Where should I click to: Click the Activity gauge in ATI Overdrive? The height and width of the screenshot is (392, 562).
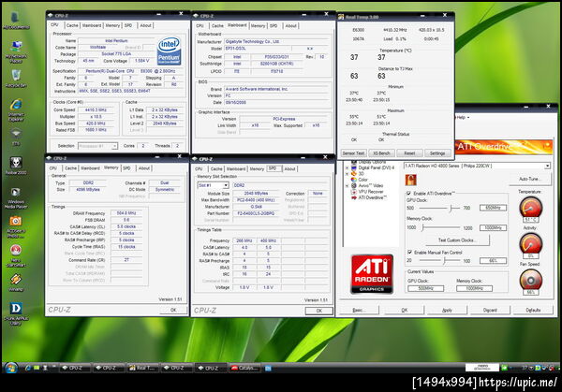[530, 243]
